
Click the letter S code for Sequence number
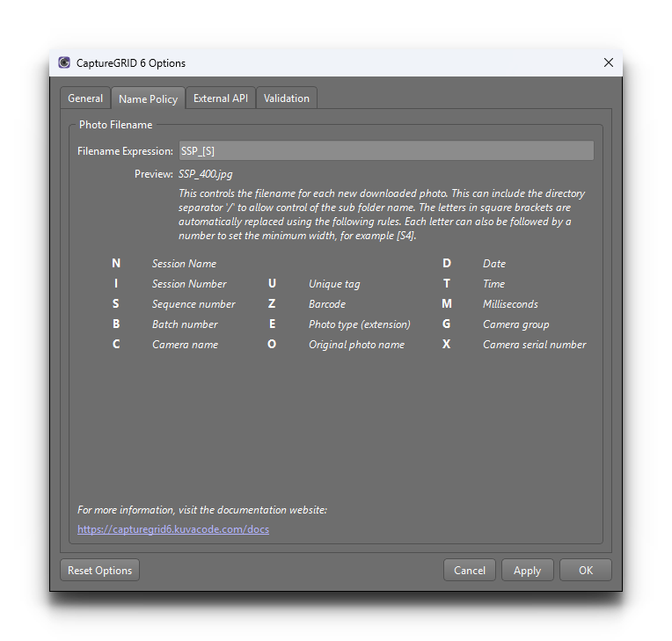click(x=116, y=303)
